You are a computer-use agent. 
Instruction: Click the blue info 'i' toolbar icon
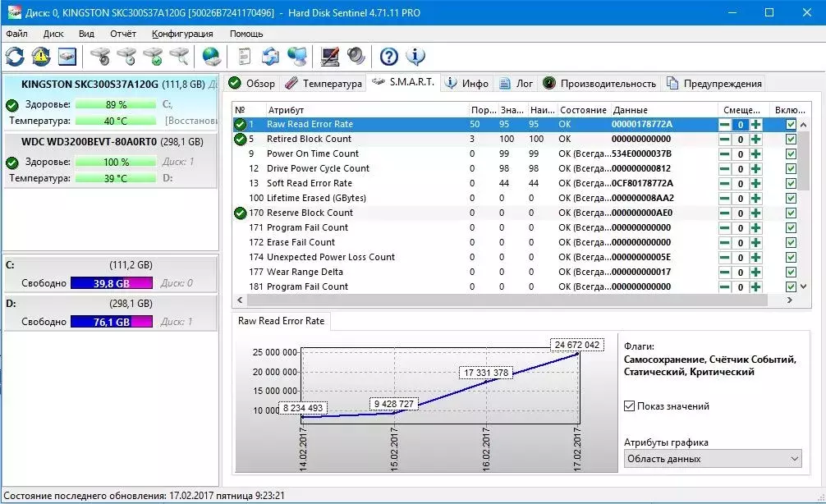click(415, 57)
